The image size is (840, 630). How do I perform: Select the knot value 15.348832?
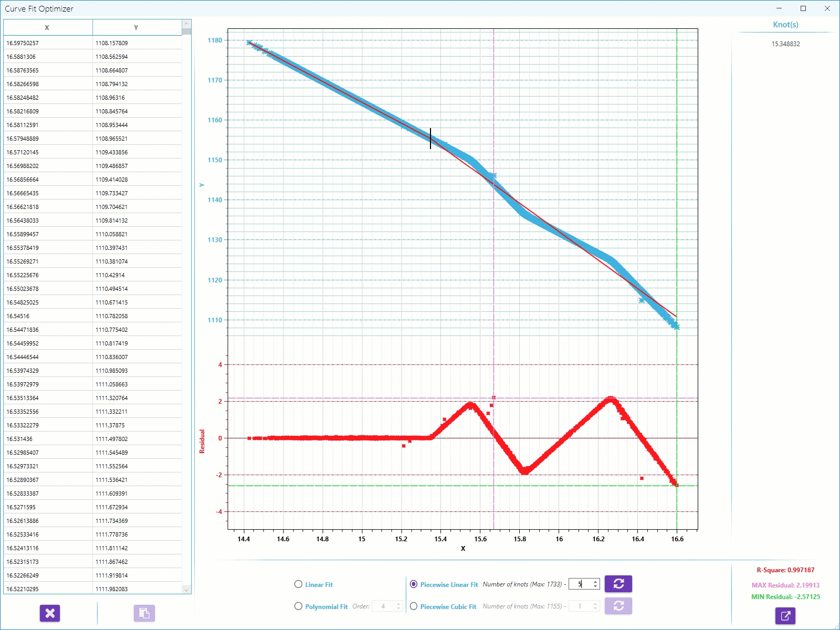(x=785, y=44)
